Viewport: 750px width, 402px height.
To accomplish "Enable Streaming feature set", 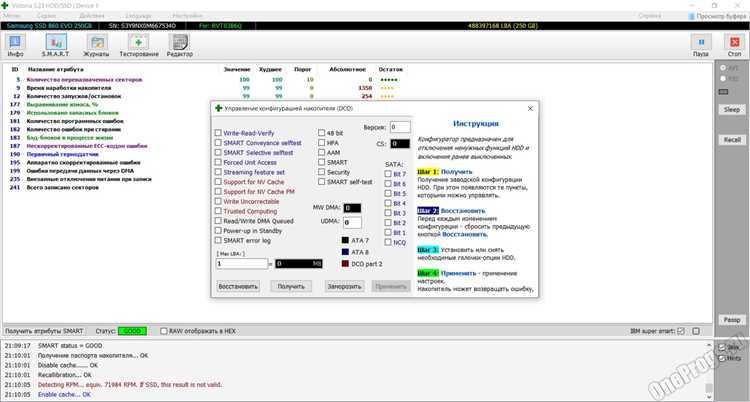I will [218, 172].
